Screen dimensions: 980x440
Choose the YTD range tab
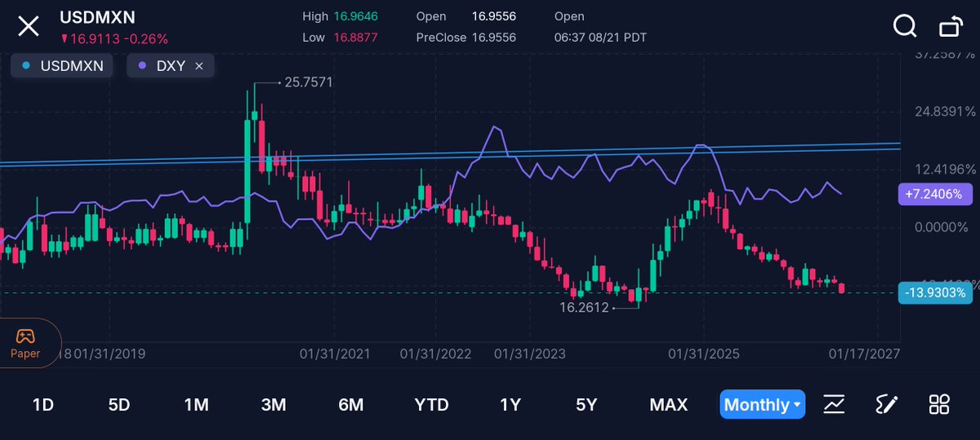431,404
